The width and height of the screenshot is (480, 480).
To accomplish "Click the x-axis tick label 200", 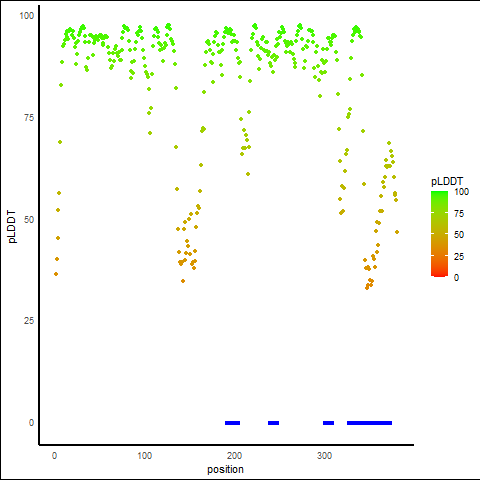I will tap(234, 455).
